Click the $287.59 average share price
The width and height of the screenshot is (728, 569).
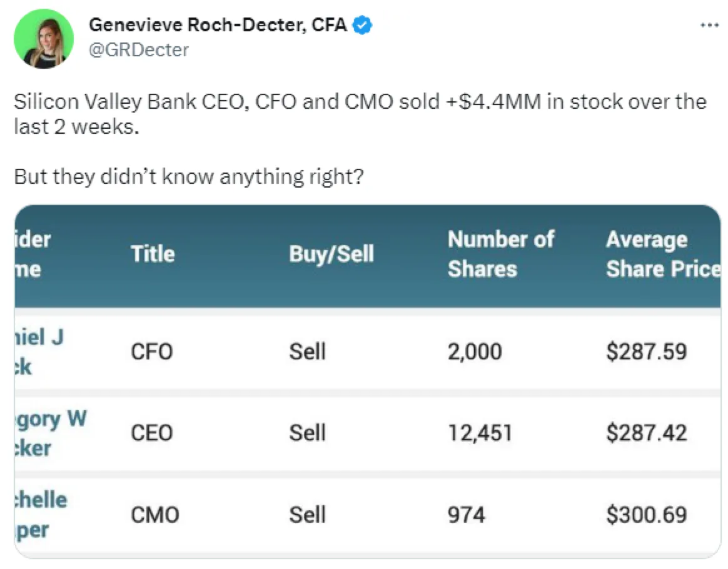coord(646,352)
